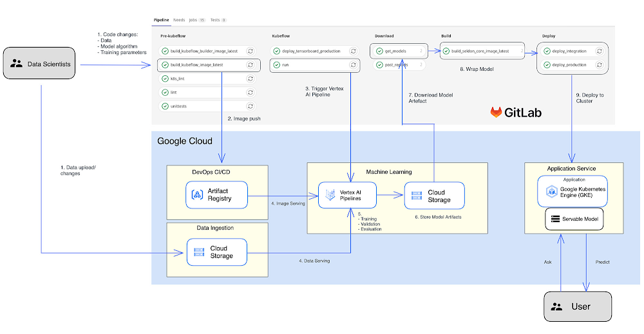This screenshot has width=644, height=334.
Task: Click the Data Scientists people icon
Action: pyautogui.click(x=17, y=64)
